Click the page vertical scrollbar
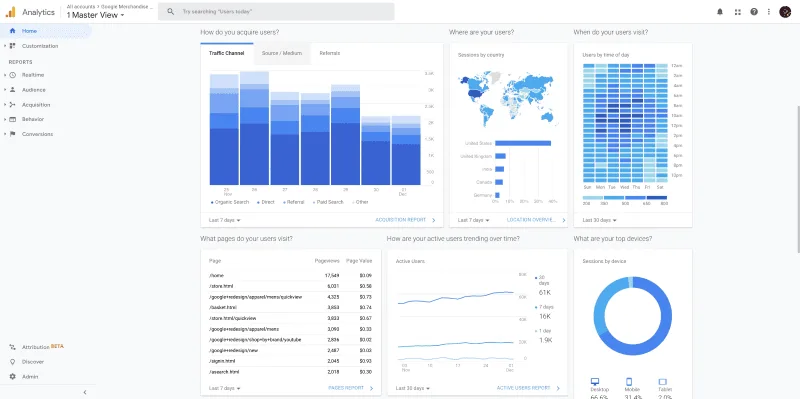800x399 pixels. [x=797, y=179]
